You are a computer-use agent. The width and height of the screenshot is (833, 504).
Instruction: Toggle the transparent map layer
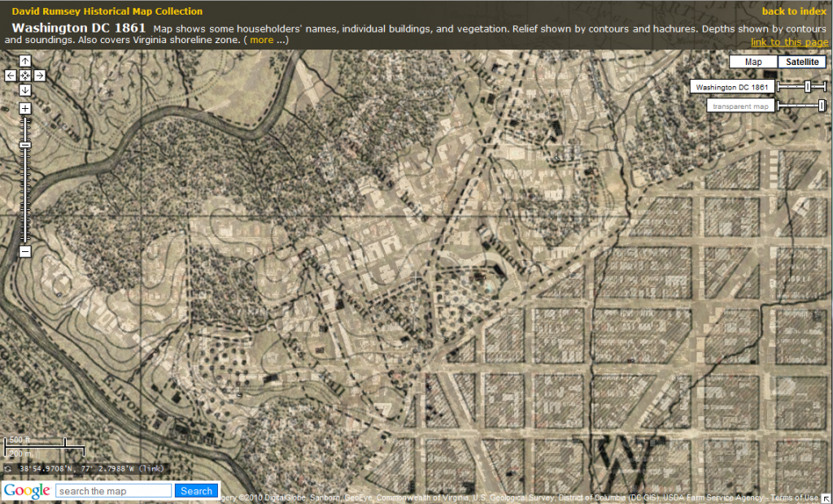point(740,106)
